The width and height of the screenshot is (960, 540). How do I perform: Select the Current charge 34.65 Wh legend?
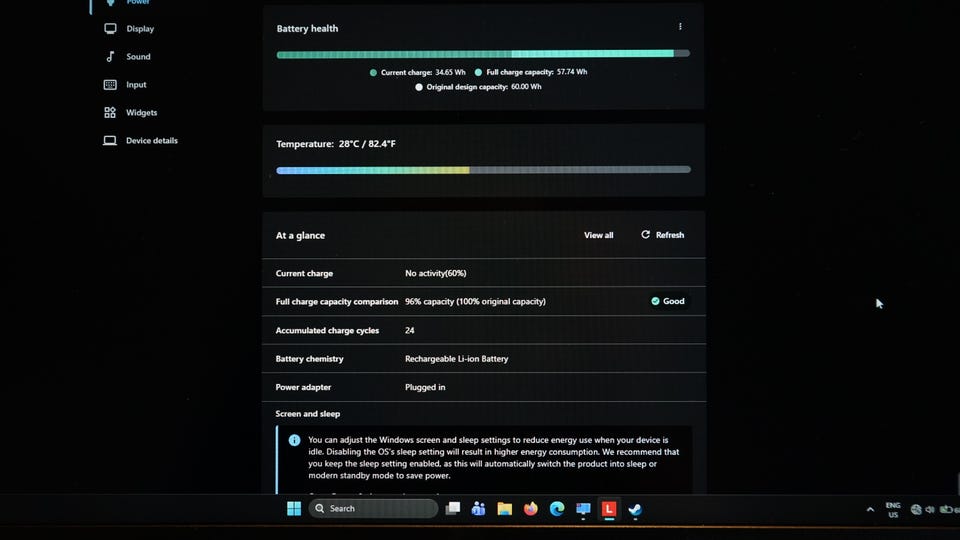pos(418,72)
